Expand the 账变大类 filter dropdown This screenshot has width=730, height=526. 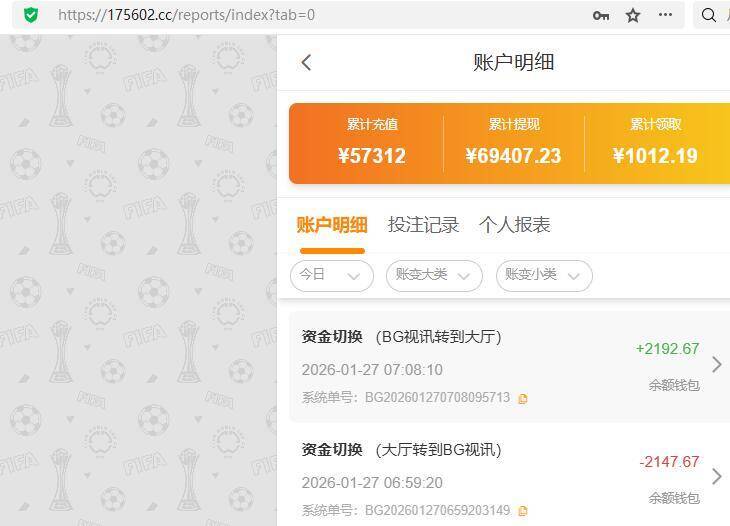point(434,276)
